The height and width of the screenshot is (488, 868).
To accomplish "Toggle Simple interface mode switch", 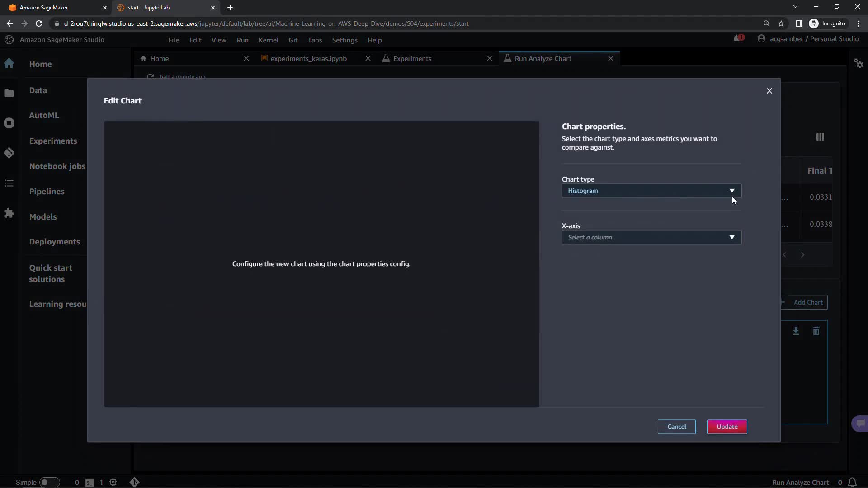I will [x=49, y=482].
